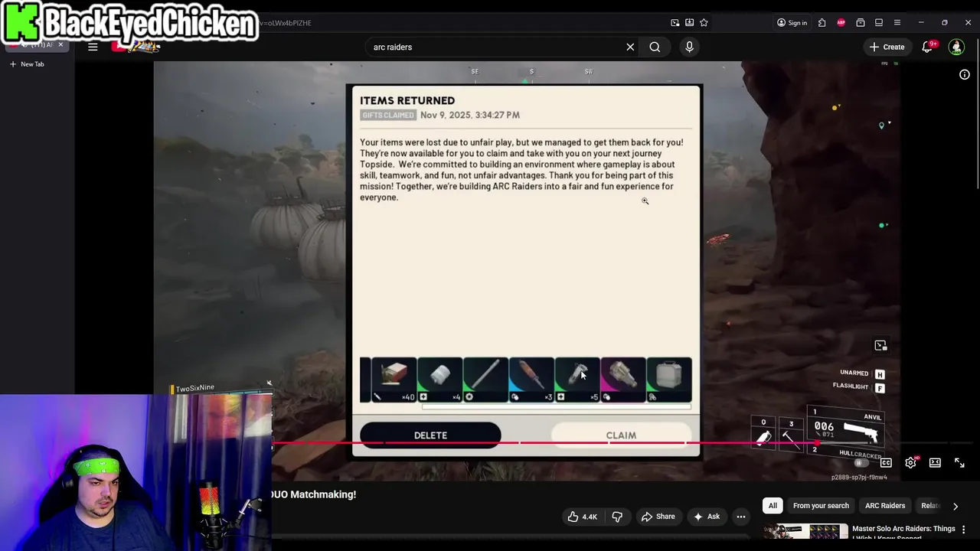Viewport: 980px width, 551px height.
Task: Select the grey canister item slot
Action: click(669, 380)
